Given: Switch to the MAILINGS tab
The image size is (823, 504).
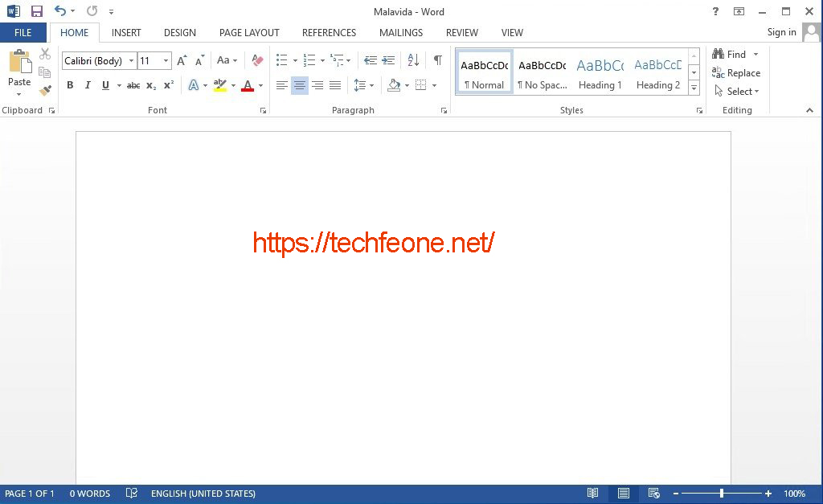Looking at the screenshot, I should 401,32.
